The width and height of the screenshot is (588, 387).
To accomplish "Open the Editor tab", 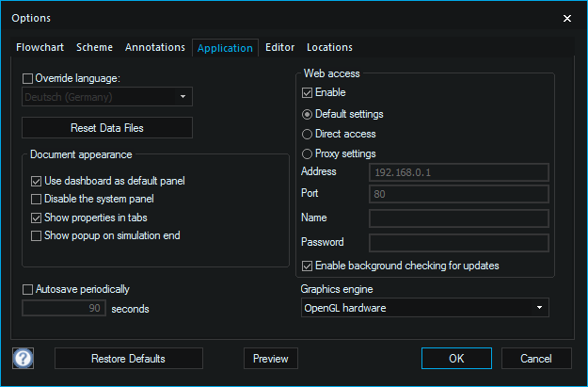I will click(279, 47).
